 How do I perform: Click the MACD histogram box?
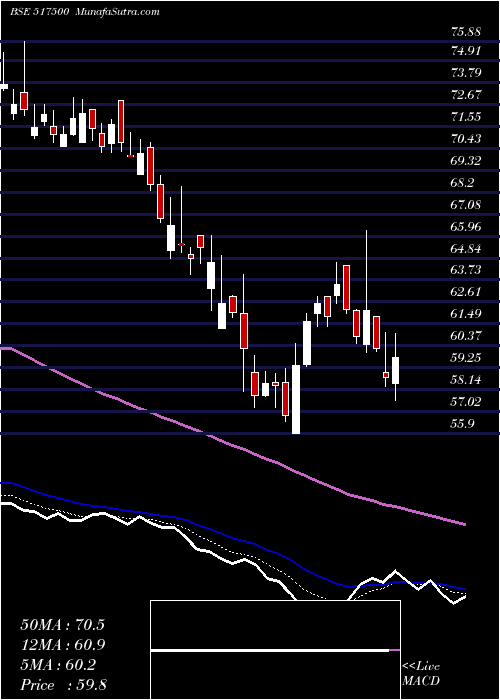tap(275, 650)
